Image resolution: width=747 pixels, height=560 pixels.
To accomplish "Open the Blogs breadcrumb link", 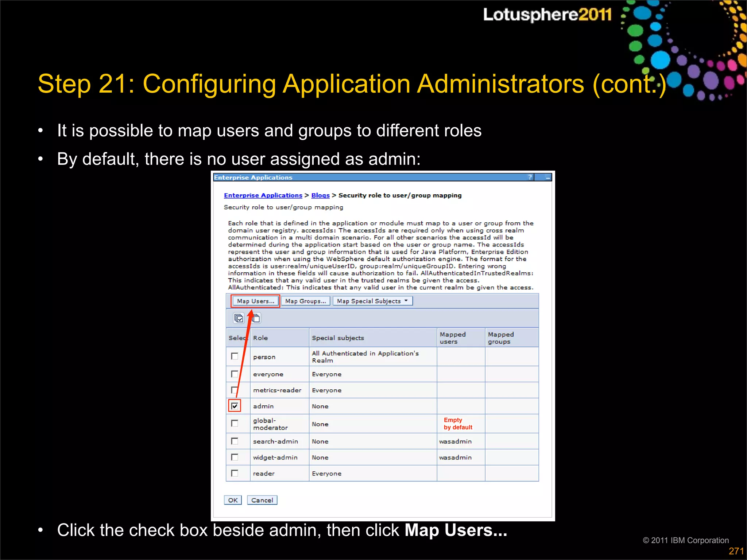I will (320, 195).
